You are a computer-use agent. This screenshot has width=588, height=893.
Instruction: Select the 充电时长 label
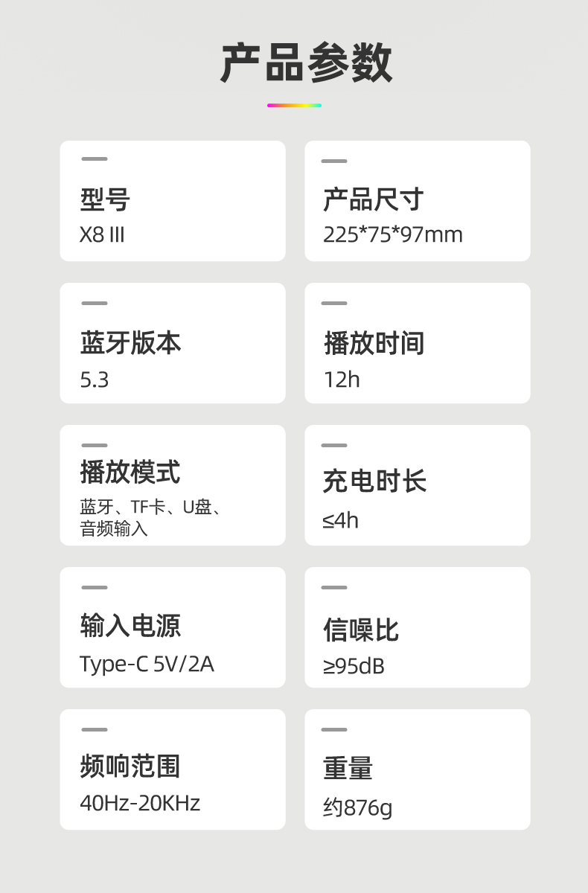pos(374,481)
